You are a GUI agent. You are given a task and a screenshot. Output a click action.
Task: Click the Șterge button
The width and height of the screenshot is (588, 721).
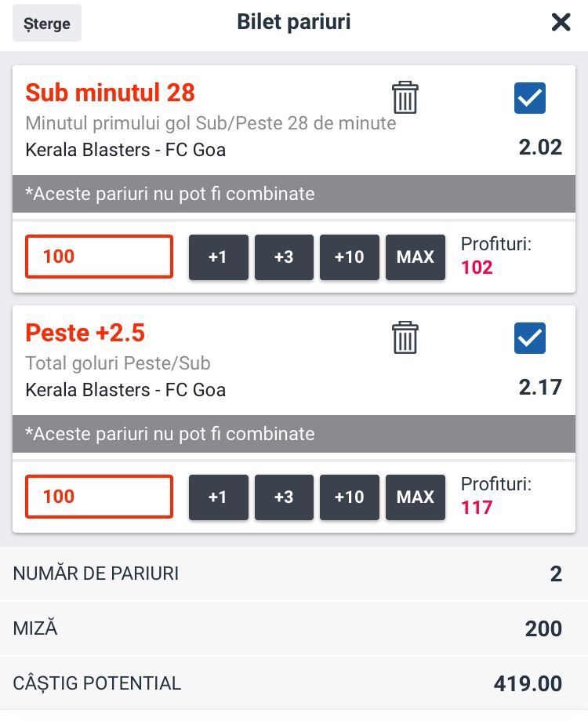47,23
